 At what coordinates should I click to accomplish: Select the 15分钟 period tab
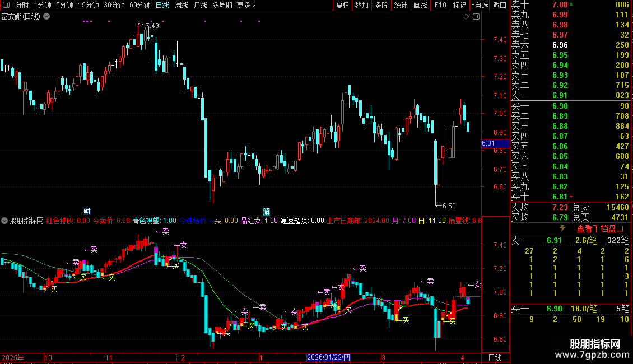[88, 5]
